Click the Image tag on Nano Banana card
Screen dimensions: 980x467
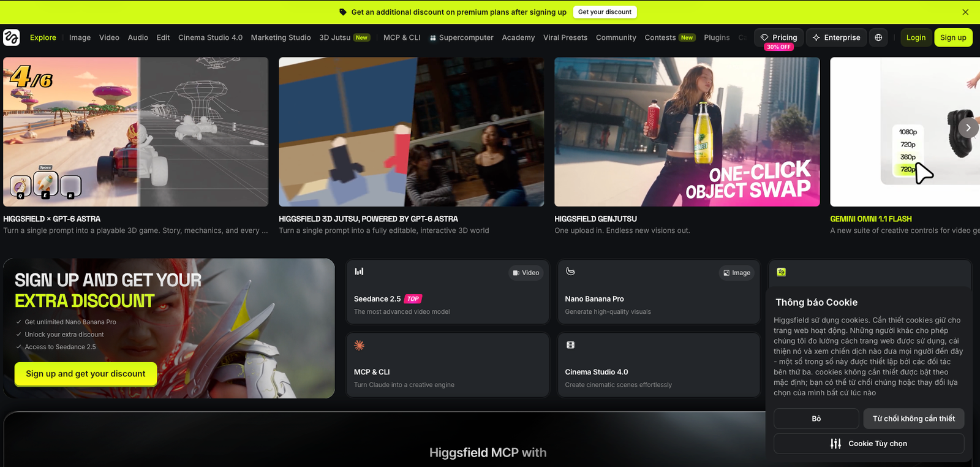point(737,273)
